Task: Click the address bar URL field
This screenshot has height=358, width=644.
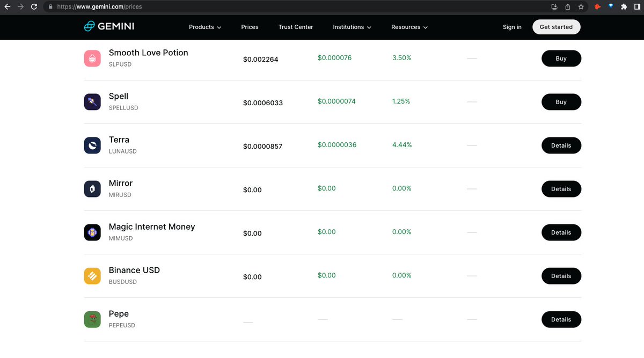Action: pyautogui.click(x=295, y=7)
